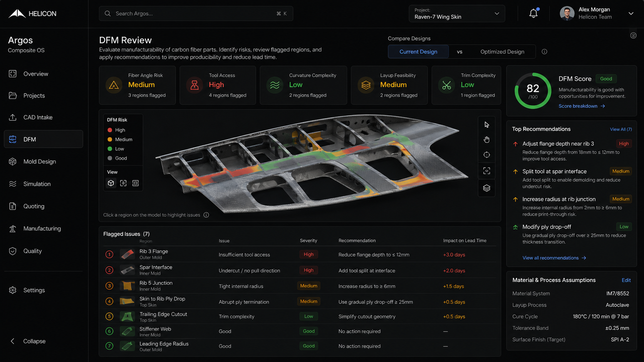Click the 'IM7/8552' material system value
This screenshot has height=362, width=644.
click(x=617, y=294)
